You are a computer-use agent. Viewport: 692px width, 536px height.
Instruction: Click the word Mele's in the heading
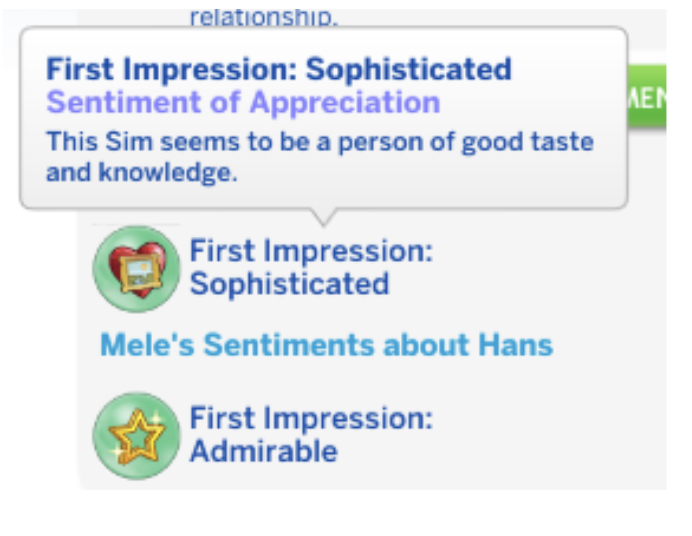coord(147,345)
